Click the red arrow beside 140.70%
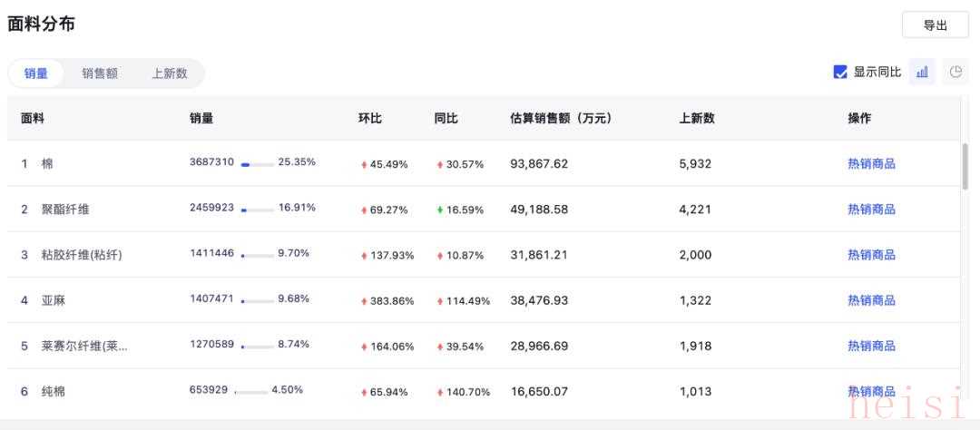Viewport: 980px width, 430px height. [440, 393]
